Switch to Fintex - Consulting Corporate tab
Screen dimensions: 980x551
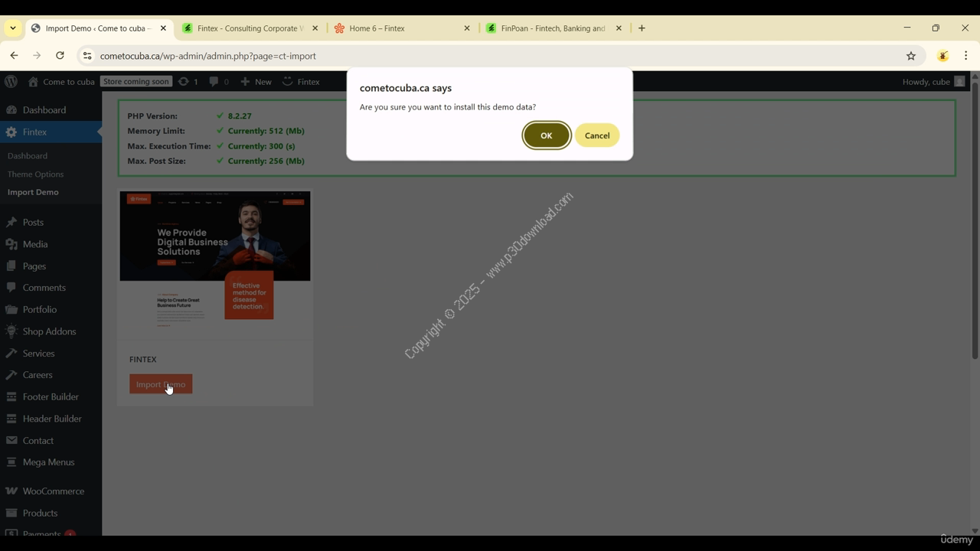[250, 28]
